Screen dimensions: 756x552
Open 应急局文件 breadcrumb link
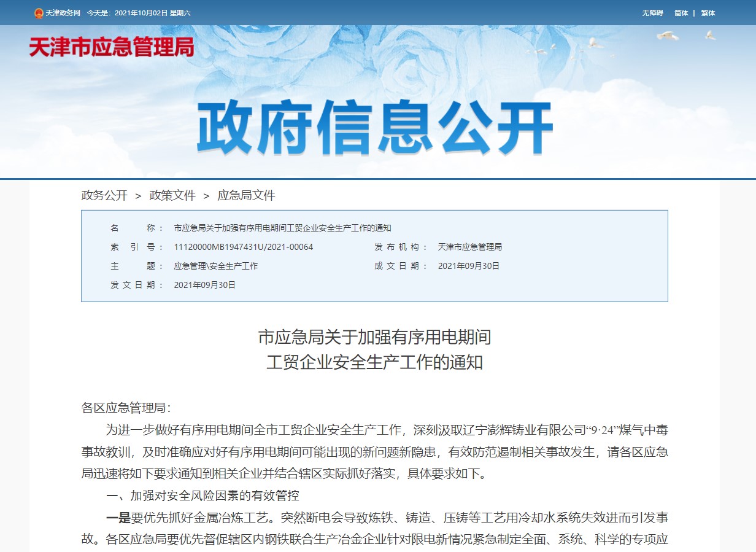tap(246, 195)
